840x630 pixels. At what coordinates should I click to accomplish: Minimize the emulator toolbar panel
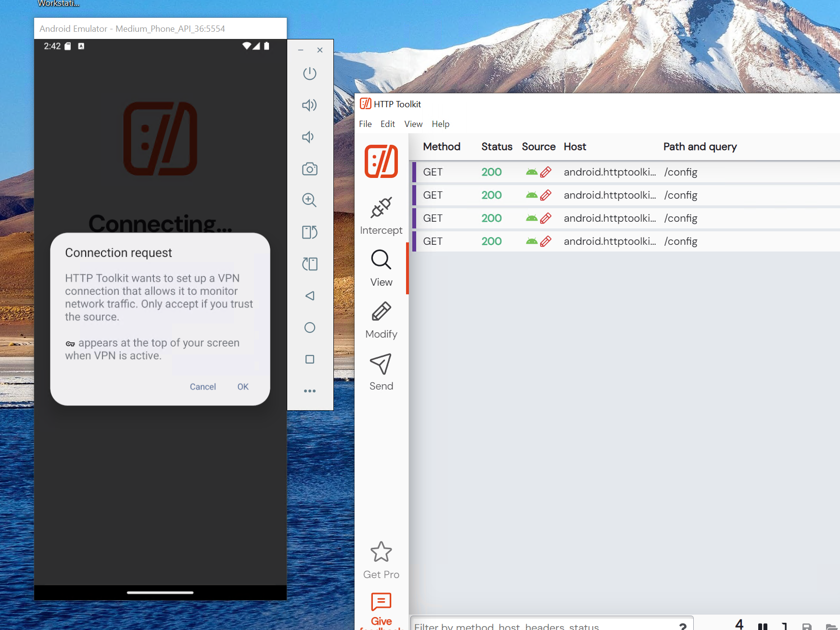pyautogui.click(x=301, y=50)
